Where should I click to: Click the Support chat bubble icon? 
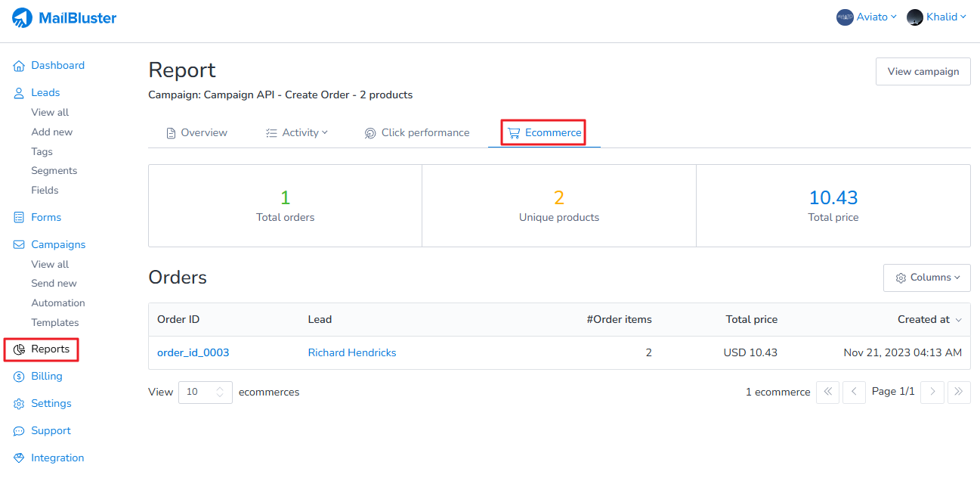[19, 431]
